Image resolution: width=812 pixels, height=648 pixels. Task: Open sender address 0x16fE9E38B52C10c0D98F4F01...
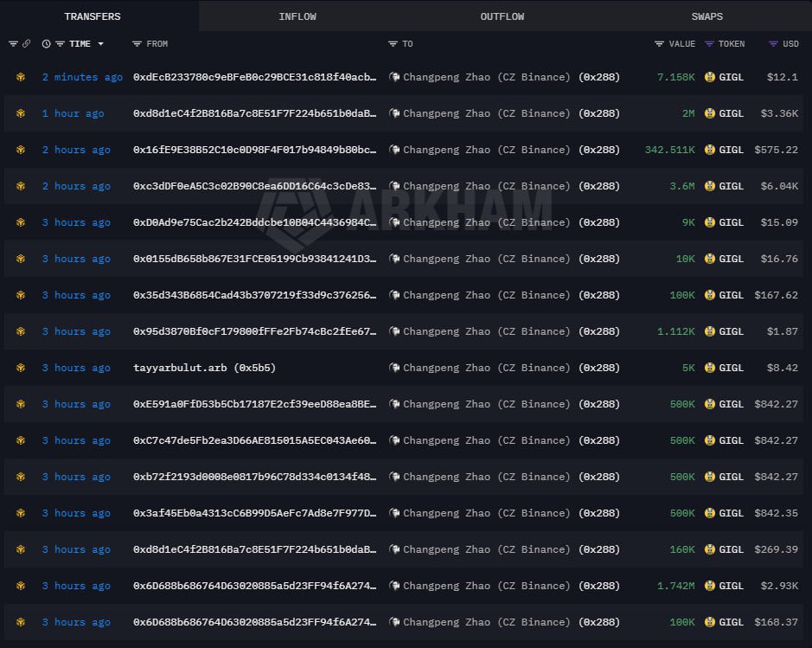[x=255, y=150]
